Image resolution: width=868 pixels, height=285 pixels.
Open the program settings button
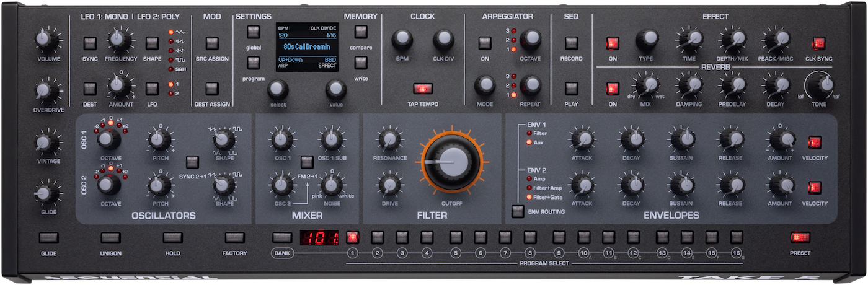pos(253,63)
